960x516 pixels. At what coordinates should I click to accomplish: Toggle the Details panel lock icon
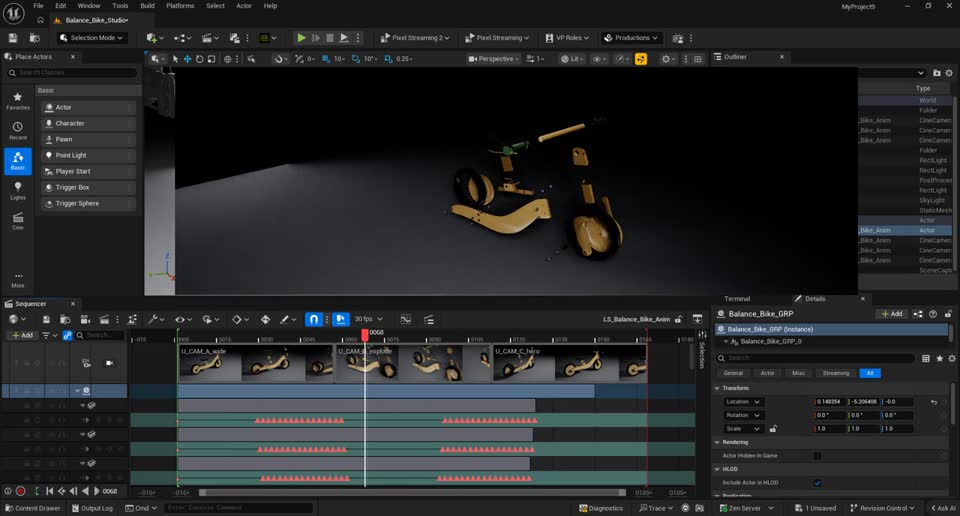click(x=948, y=314)
